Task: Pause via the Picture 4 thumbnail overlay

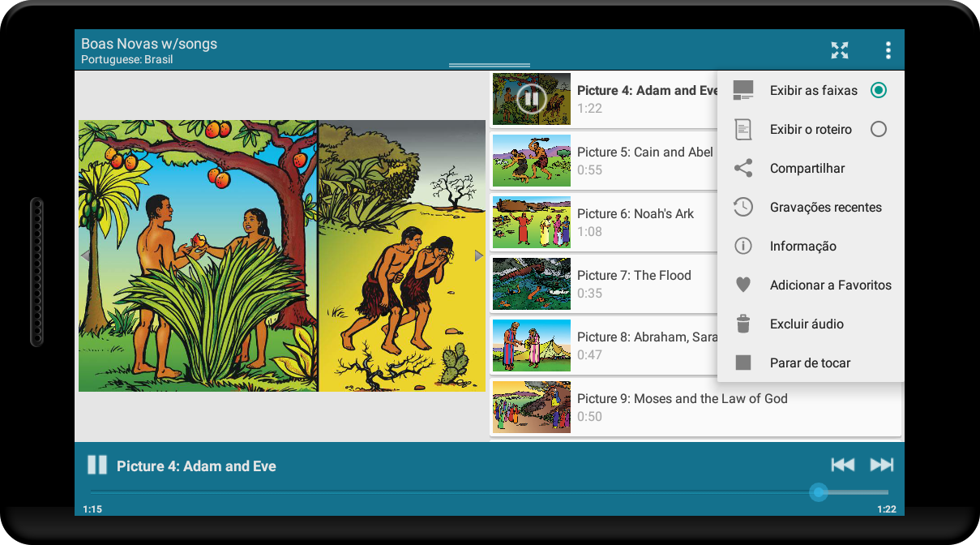Action: (x=531, y=99)
